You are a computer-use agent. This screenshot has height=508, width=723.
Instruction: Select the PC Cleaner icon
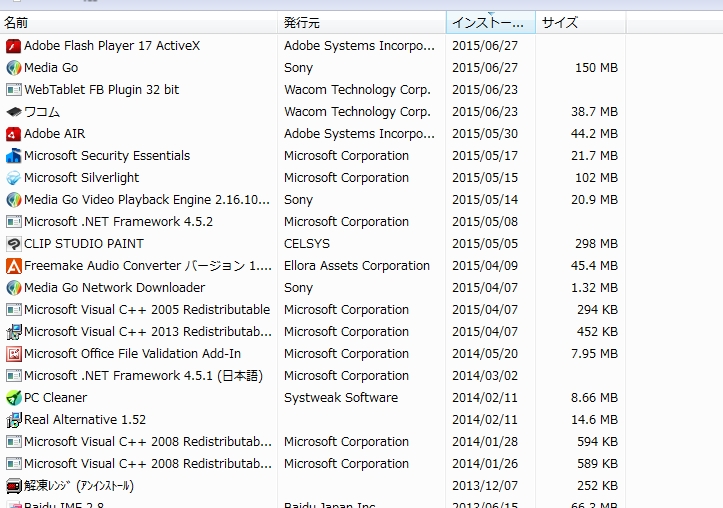tap(14, 398)
